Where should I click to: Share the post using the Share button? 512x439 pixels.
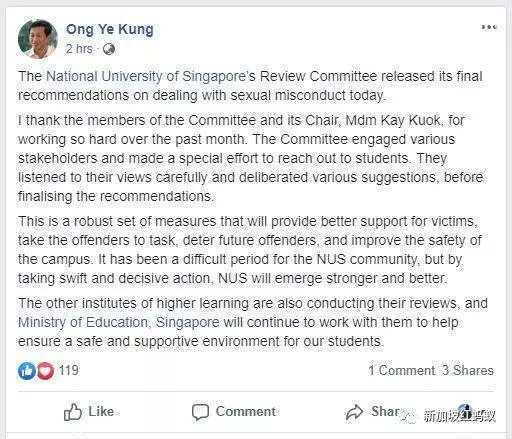coord(373,412)
